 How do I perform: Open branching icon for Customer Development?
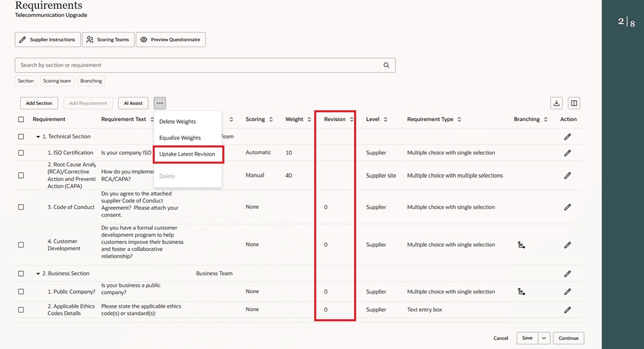click(521, 245)
